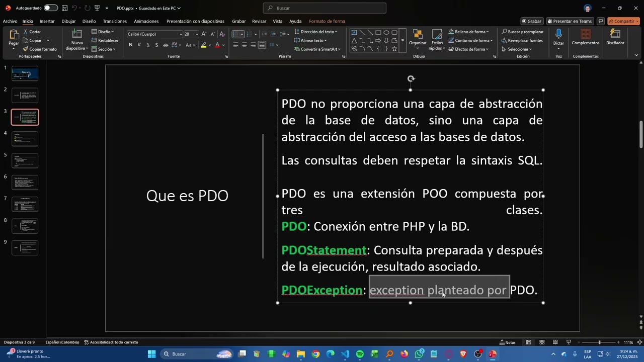Center align the text
Image resolution: width=644 pixels, height=362 pixels.
click(245, 45)
